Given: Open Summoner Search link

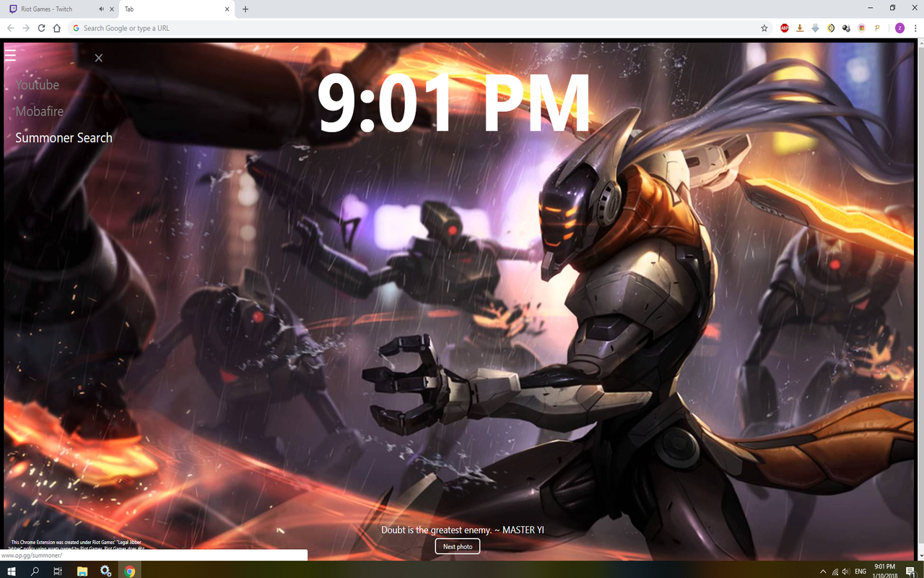Looking at the screenshot, I should pyautogui.click(x=64, y=138).
